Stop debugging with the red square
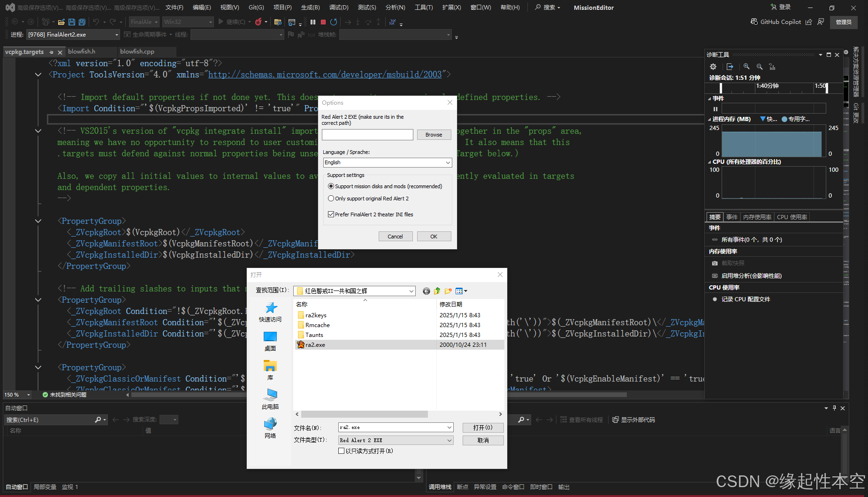This screenshot has height=497, width=868. click(323, 22)
